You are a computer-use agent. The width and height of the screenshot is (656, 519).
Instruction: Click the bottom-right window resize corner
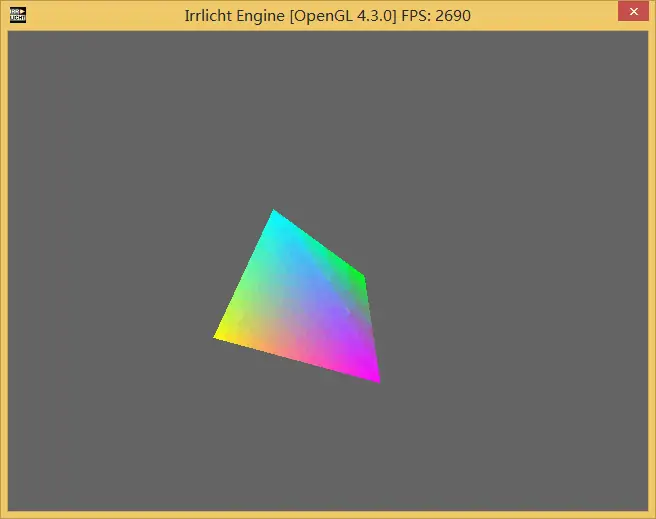[652, 515]
